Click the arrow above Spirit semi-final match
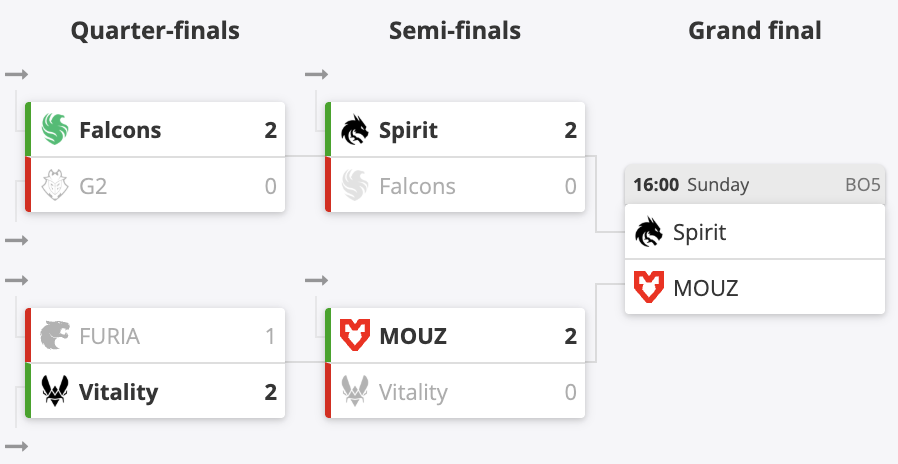The height and width of the screenshot is (464, 898). [x=317, y=74]
